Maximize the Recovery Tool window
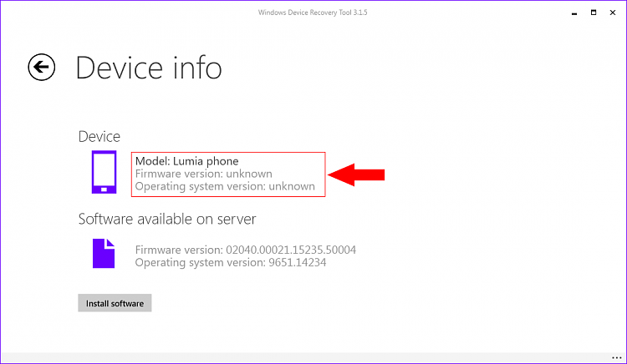 tap(594, 13)
